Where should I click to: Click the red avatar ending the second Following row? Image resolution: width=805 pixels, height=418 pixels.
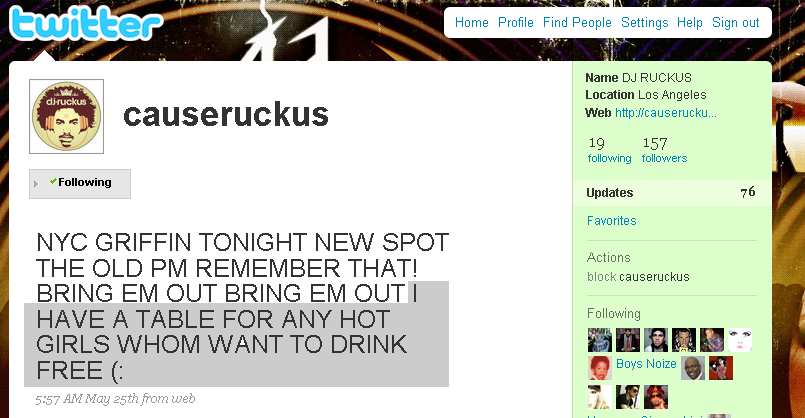tap(721, 368)
